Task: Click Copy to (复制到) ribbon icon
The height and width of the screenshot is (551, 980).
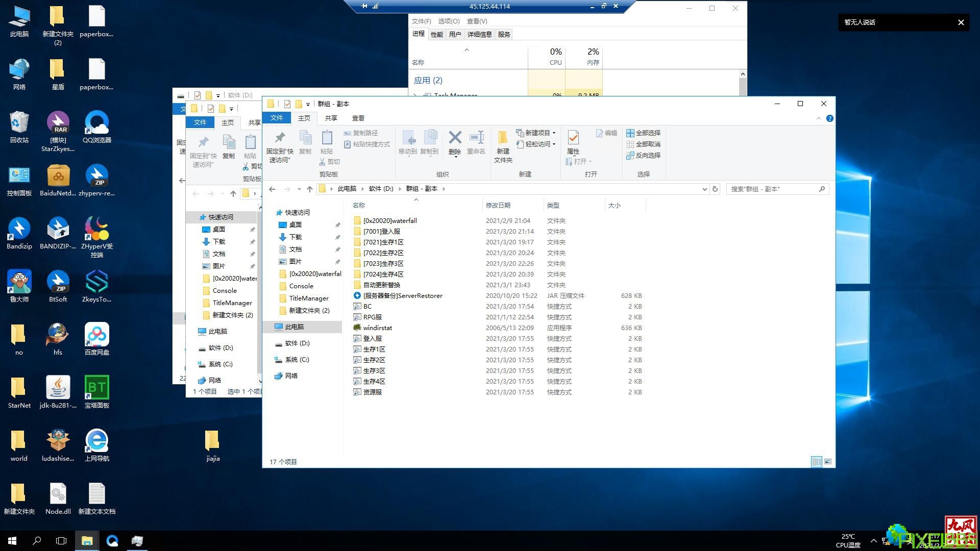Action: 429,143
